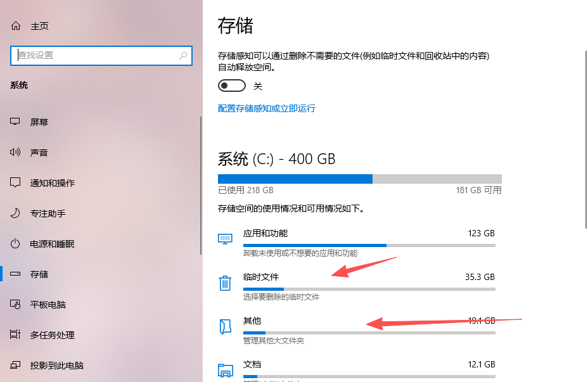Click the search magnifier icon

[x=184, y=55]
